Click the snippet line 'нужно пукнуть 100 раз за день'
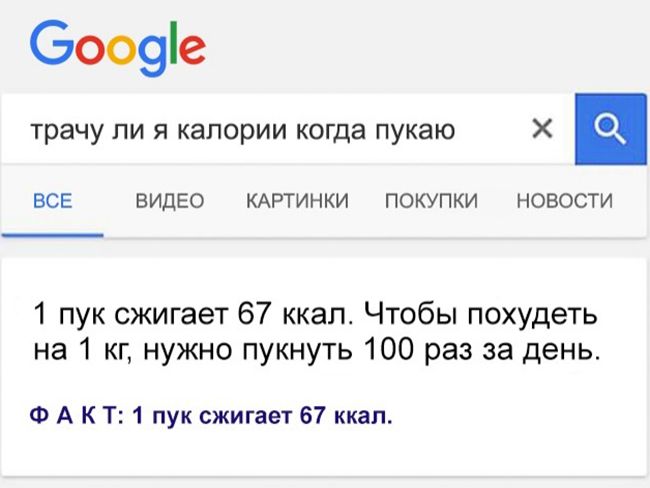 point(372,350)
